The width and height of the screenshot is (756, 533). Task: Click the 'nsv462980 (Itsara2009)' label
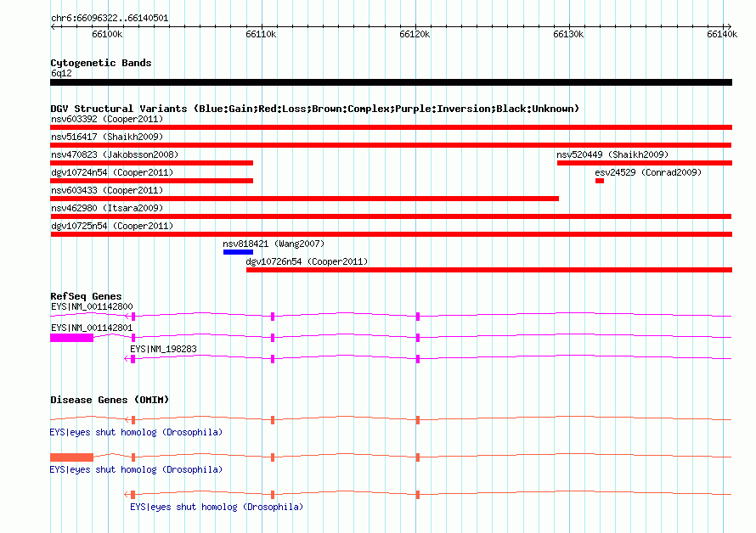[x=107, y=208]
